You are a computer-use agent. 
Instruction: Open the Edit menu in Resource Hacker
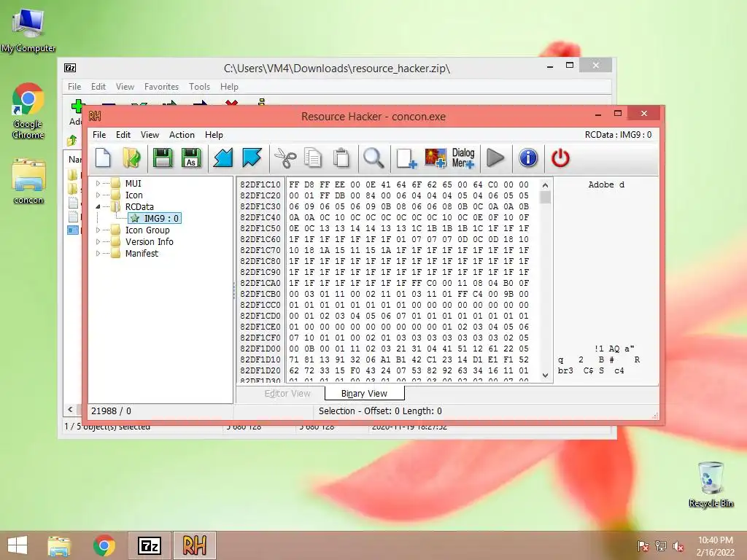[x=123, y=135]
